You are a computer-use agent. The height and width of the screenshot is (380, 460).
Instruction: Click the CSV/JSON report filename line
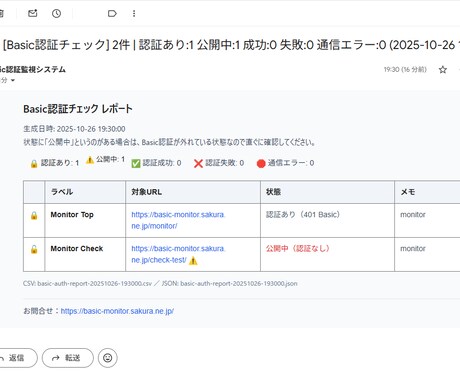point(160,284)
